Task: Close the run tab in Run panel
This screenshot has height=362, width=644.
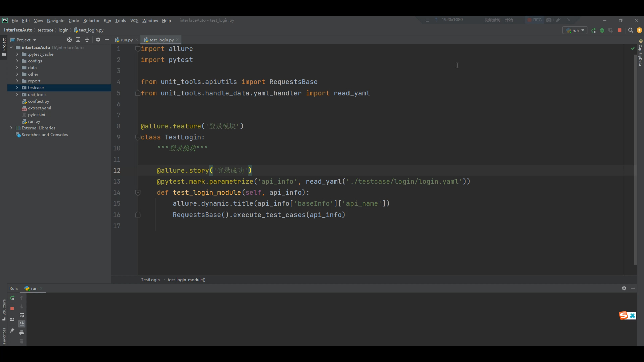Action: (x=41, y=288)
